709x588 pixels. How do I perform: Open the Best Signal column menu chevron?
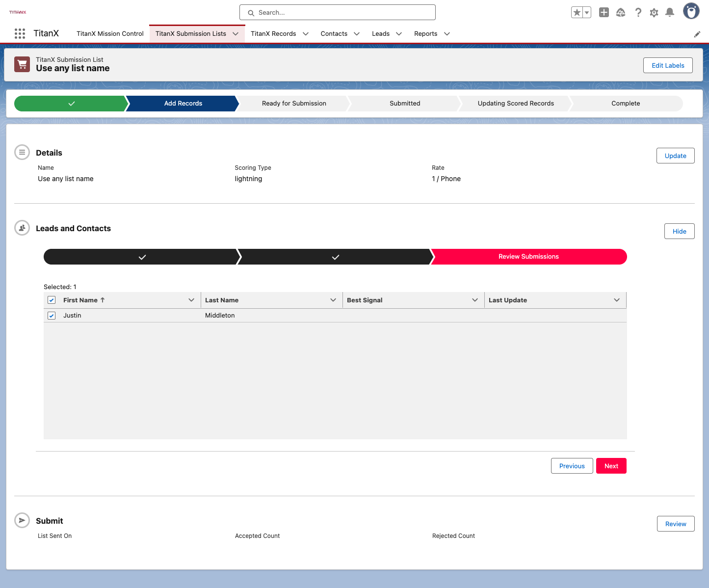click(x=475, y=300)
